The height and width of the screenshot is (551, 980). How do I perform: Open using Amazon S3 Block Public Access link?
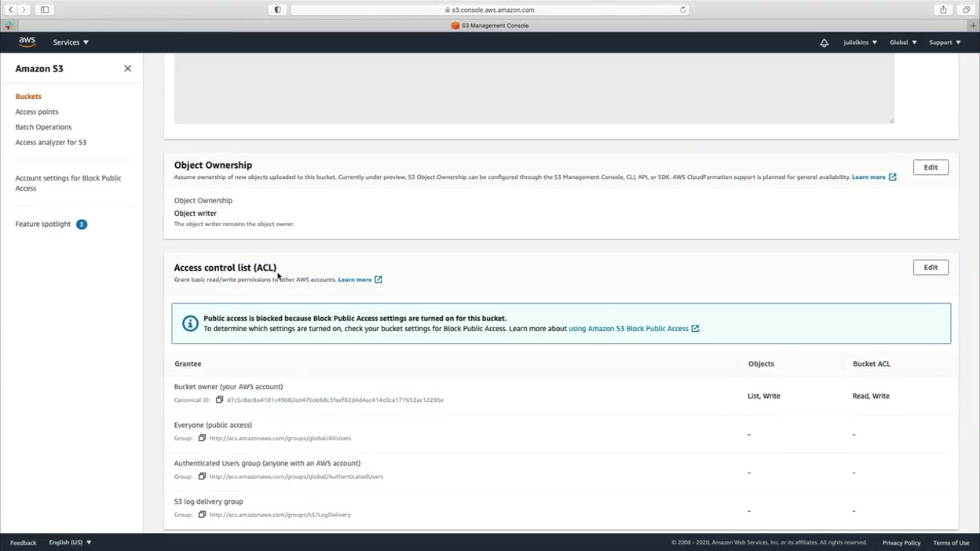point(628,329)
